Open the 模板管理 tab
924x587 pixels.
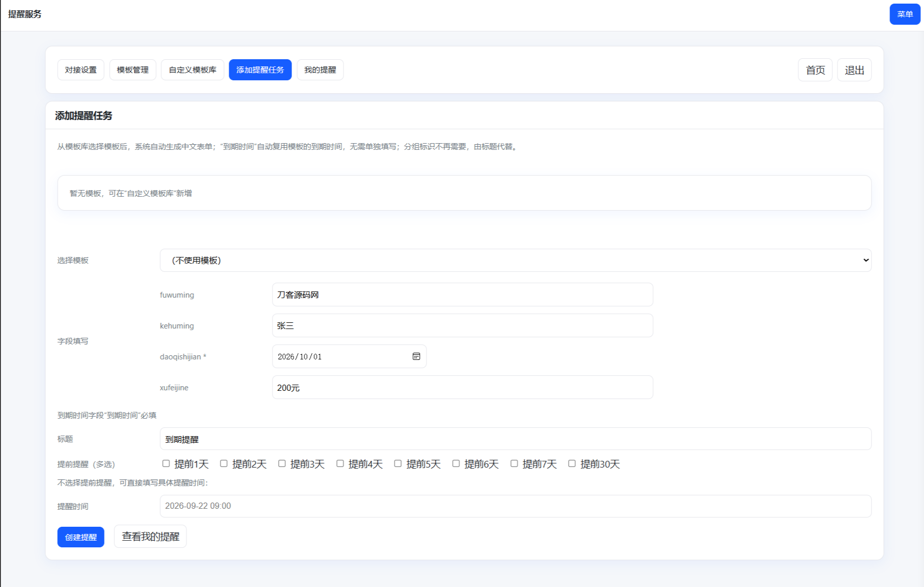point(133,70)
